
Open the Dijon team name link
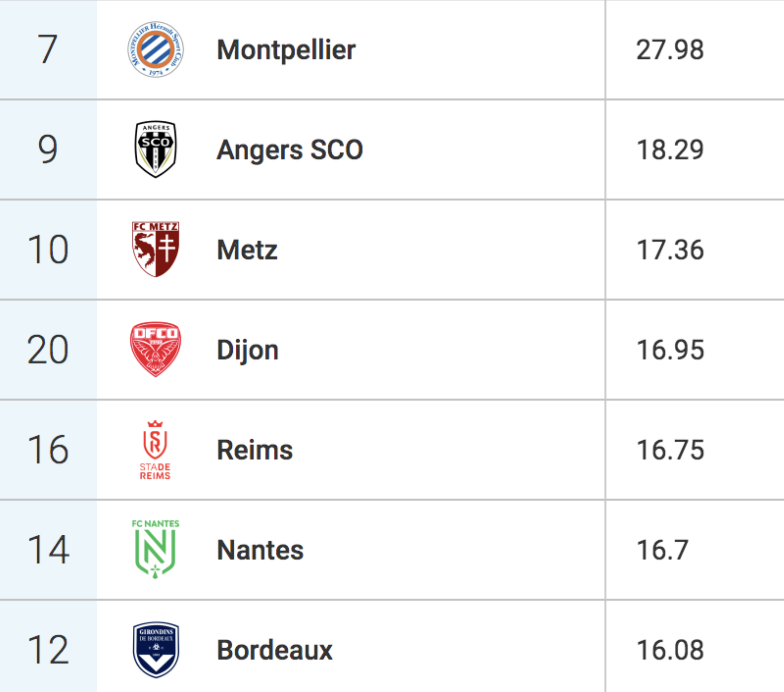point(248,350)
